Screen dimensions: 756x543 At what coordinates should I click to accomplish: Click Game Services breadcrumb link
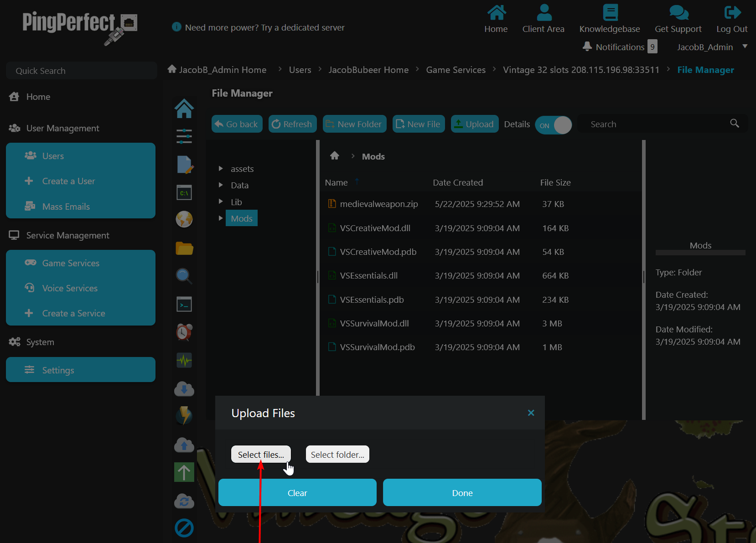coord(456,70)
